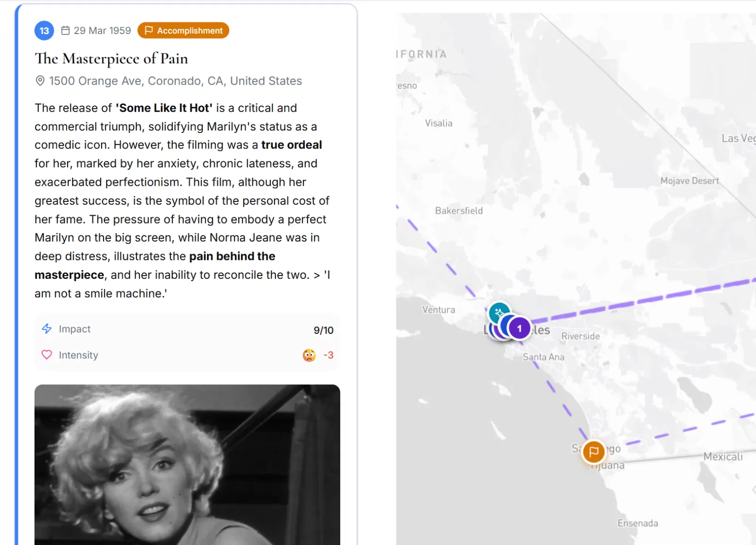
Task: Select the orange flag marker near San Diego
Action: coord(594,451)
